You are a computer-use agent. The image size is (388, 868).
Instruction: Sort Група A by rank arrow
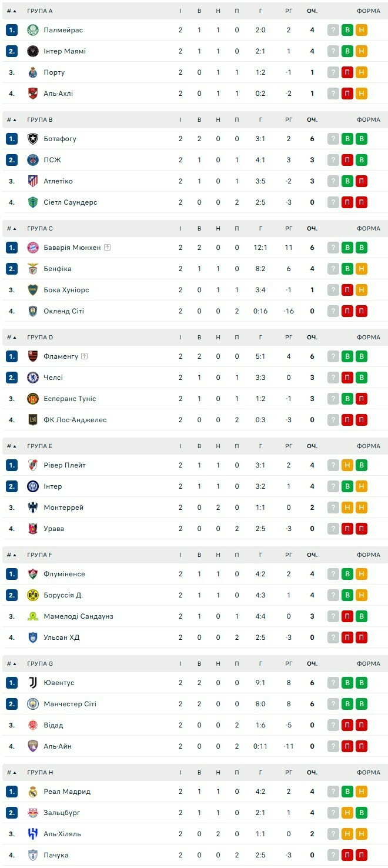12,11
